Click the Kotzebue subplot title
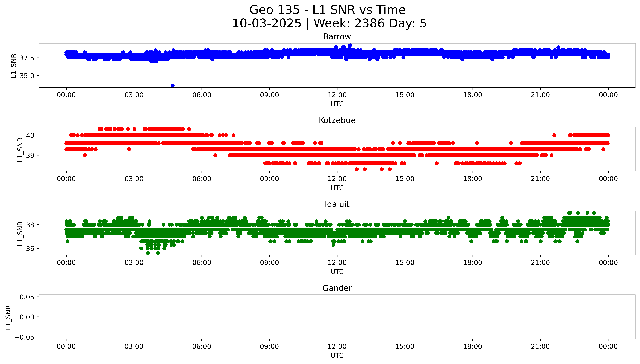Viewport: 640px width, 364px height. pyautogui.click(x=337, y=120)
